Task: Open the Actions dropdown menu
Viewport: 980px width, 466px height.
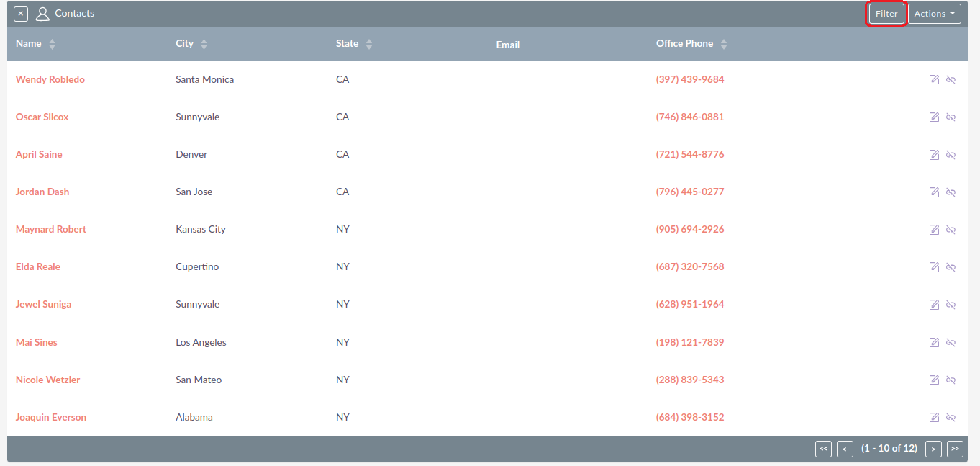Action: tap(934, 14)
